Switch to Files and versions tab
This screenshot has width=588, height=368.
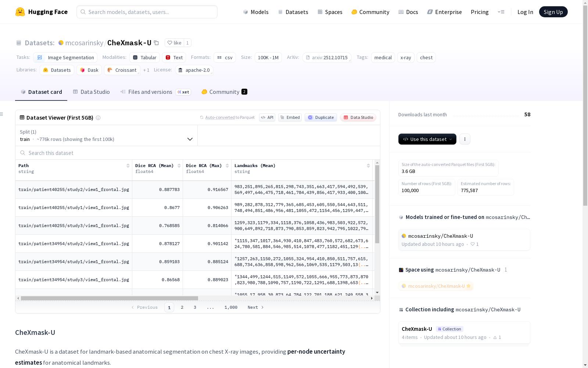point(155,92)
